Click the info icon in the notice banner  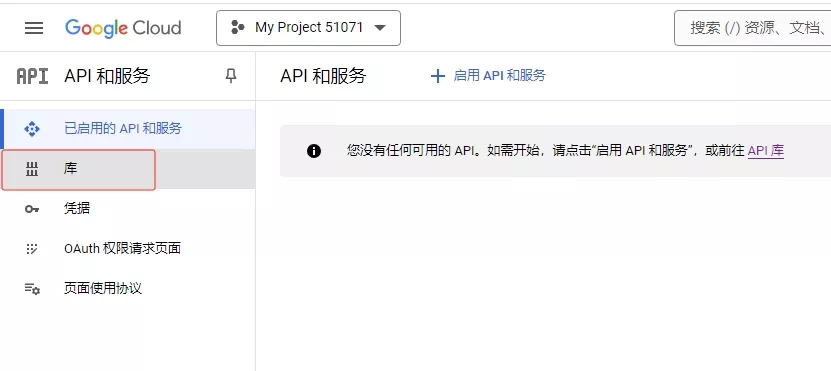pos(314,152)
